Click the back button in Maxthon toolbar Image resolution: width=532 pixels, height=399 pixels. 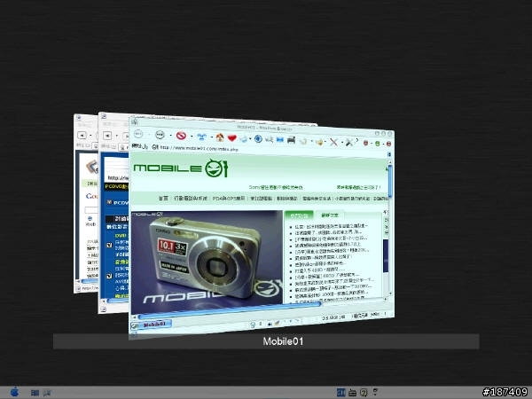pos(138,134)
